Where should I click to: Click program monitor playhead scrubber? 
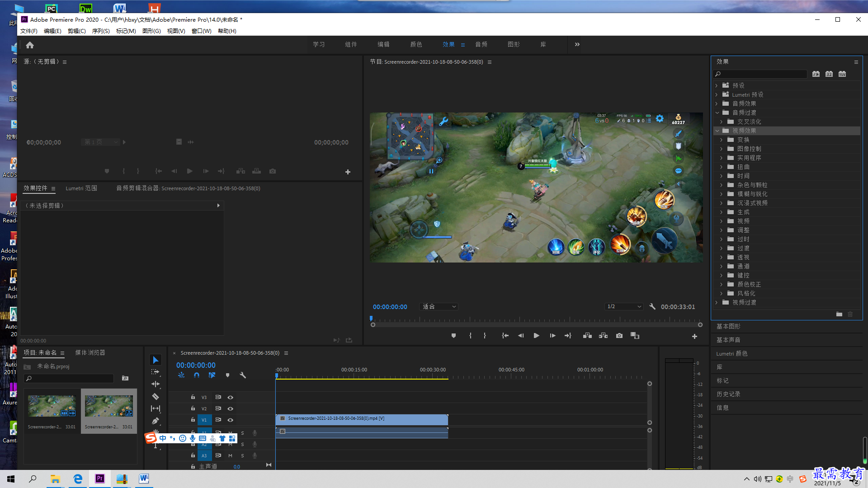(x=371, y=319)
